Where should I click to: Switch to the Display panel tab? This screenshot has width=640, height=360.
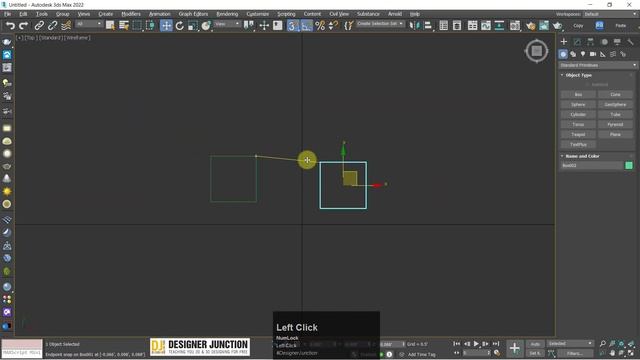coord(617,42)
